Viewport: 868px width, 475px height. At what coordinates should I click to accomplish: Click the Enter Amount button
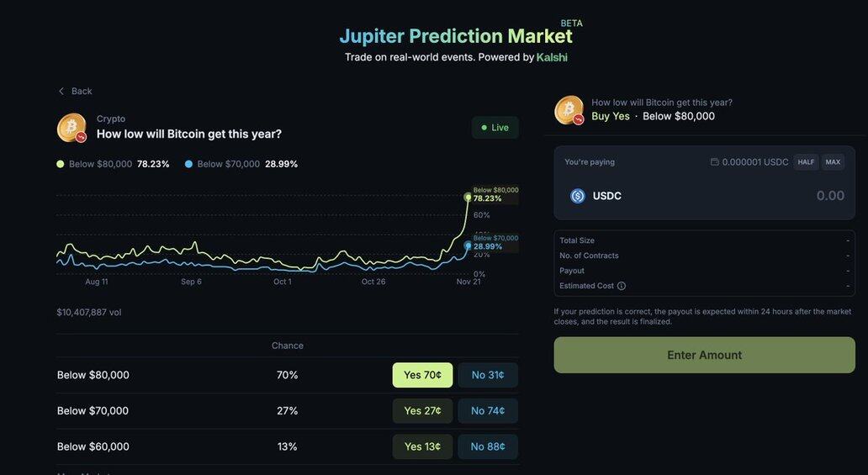[704, 355]
